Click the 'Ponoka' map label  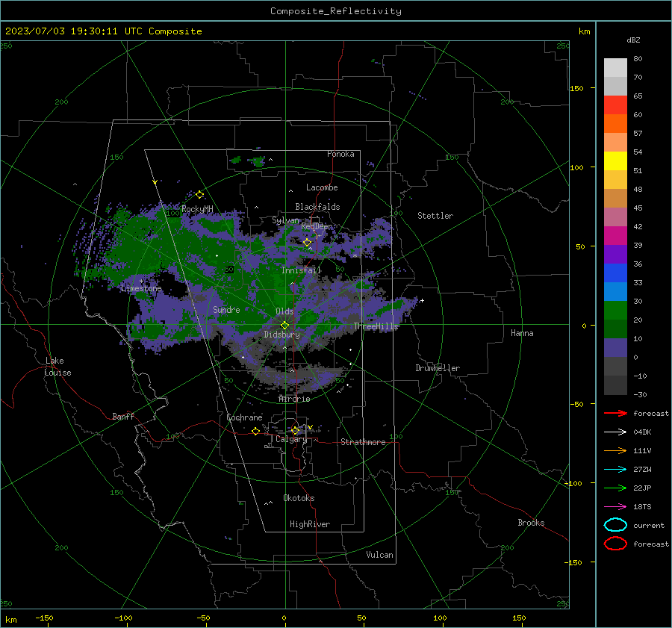[340, 154]
